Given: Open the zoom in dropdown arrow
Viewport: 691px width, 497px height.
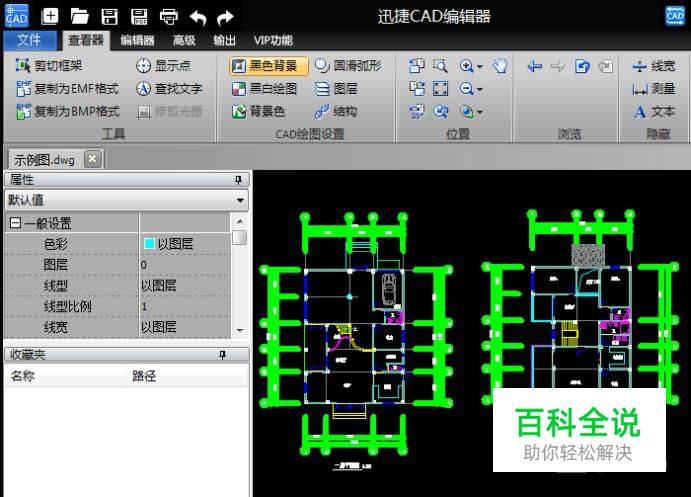Looking at the screenshot, I should click(x=480, y=67).
